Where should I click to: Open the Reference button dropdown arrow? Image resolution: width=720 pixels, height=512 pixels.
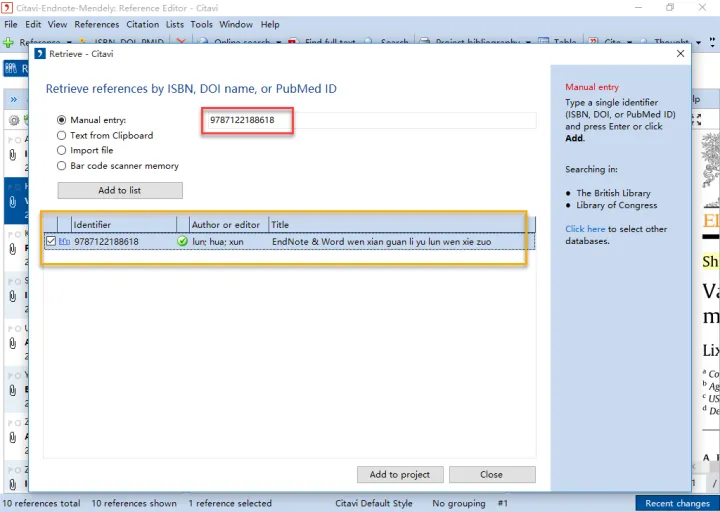pyautogui.click(x=69, y=43)
